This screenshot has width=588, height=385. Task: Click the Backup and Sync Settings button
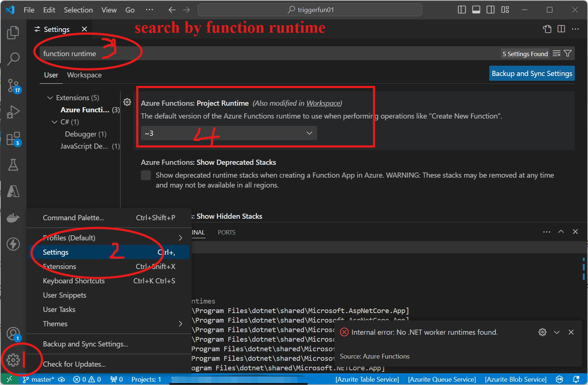pyautogui.click(x=531, y=73)
